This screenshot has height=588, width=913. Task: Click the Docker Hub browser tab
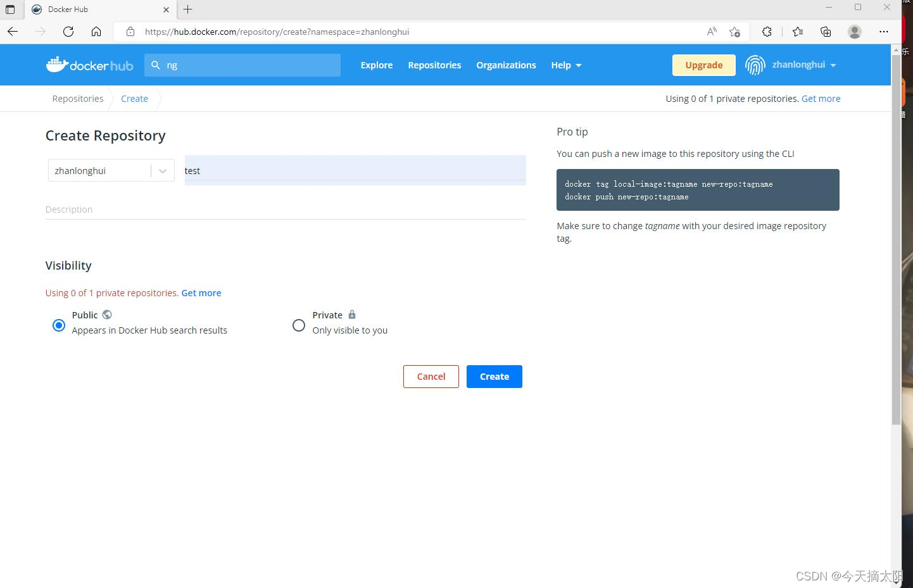click(101, 9)
